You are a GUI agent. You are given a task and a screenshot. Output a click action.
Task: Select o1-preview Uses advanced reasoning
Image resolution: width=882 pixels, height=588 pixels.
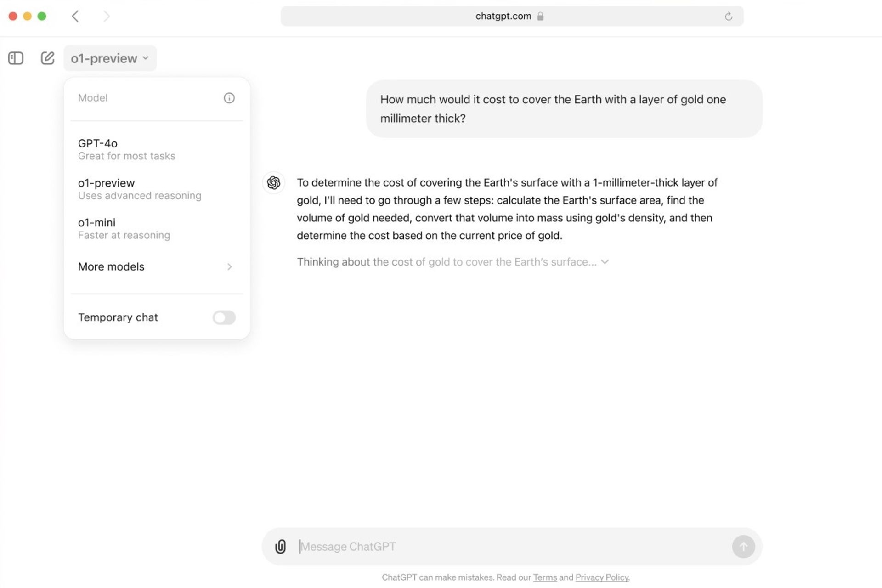[x=156, y=189]
